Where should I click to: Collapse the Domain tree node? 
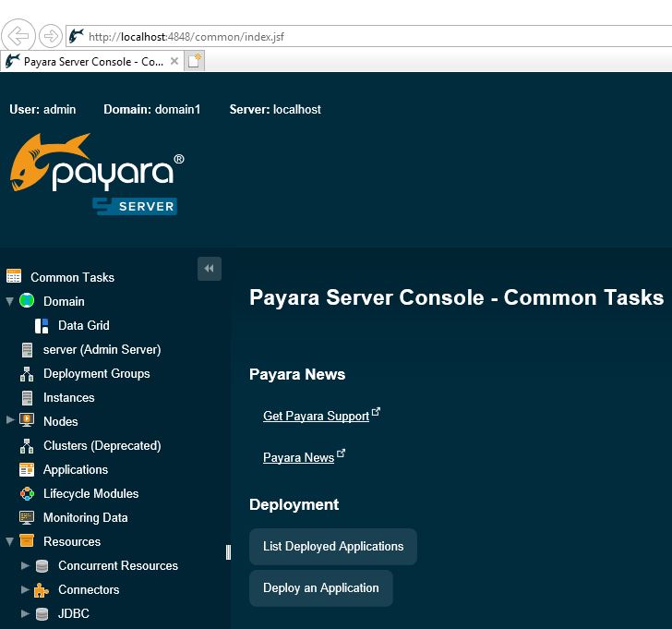click(x=10, y=301)
